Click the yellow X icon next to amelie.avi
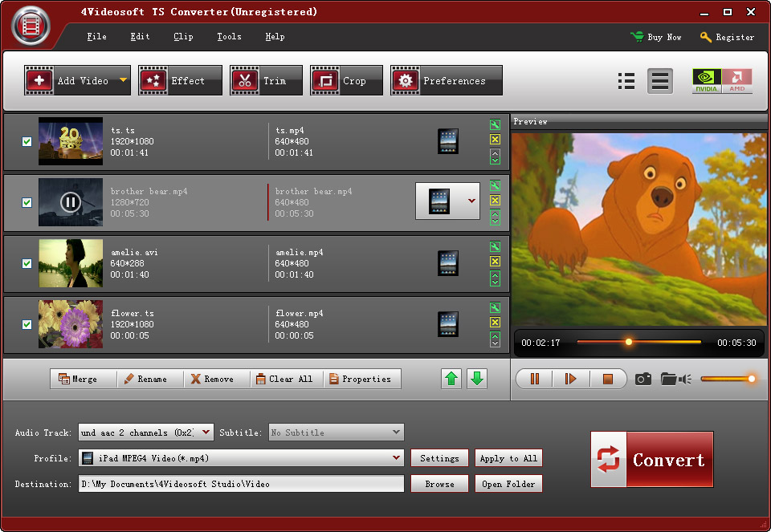This screenshot has width=771, height=532. [496, 262]
